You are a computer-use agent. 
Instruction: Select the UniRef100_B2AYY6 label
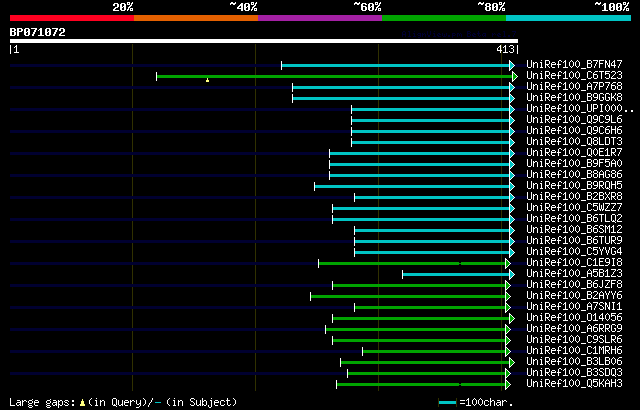click(x=574, y=295)
